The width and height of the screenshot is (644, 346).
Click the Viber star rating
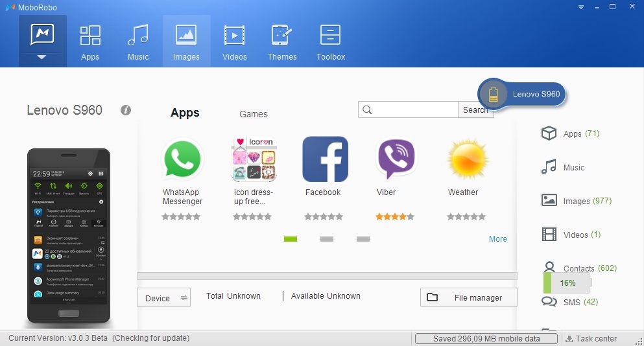pyautogui.click(x=395, y=216)
